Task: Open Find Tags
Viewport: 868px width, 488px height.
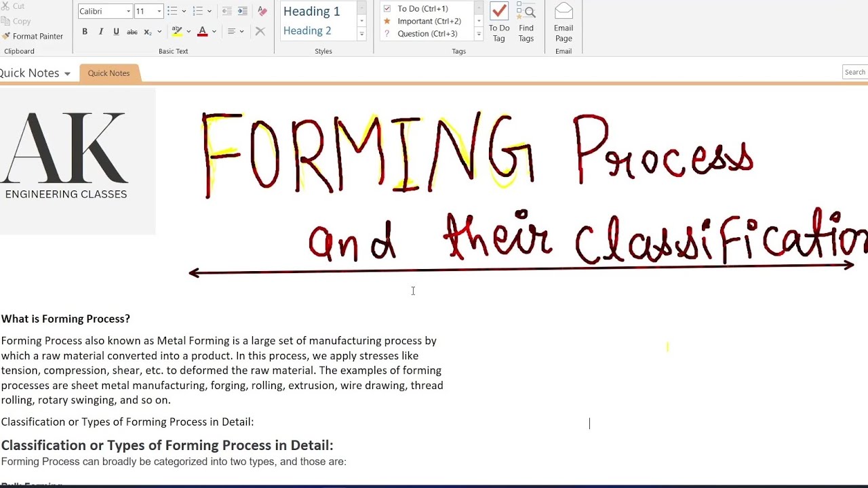Action: [526, 22]
